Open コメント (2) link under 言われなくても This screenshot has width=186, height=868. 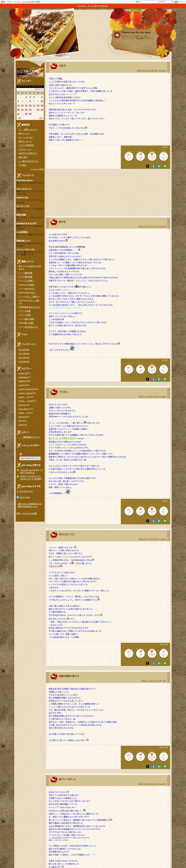pyautogui.click(x=164, y=644)
